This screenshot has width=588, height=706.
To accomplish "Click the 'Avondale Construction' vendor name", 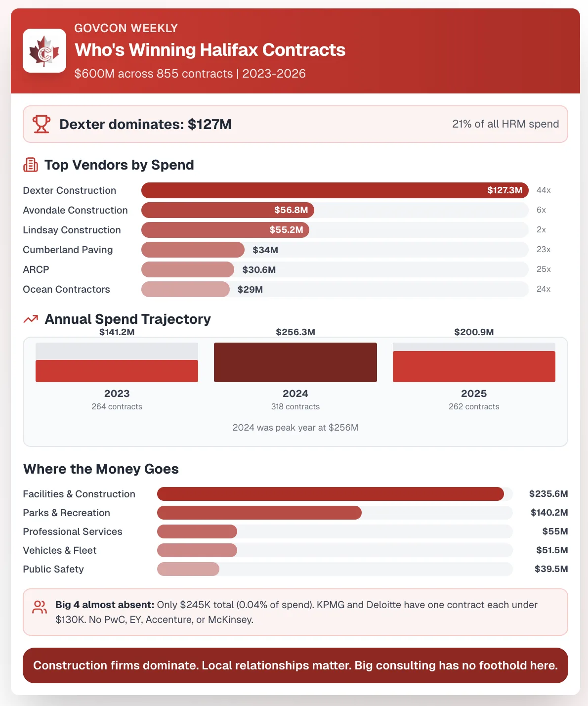I will click(x=75, y=210).
